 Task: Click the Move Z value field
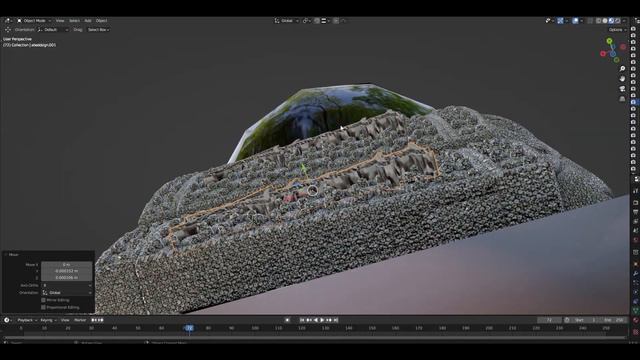(x=67, y=278)
